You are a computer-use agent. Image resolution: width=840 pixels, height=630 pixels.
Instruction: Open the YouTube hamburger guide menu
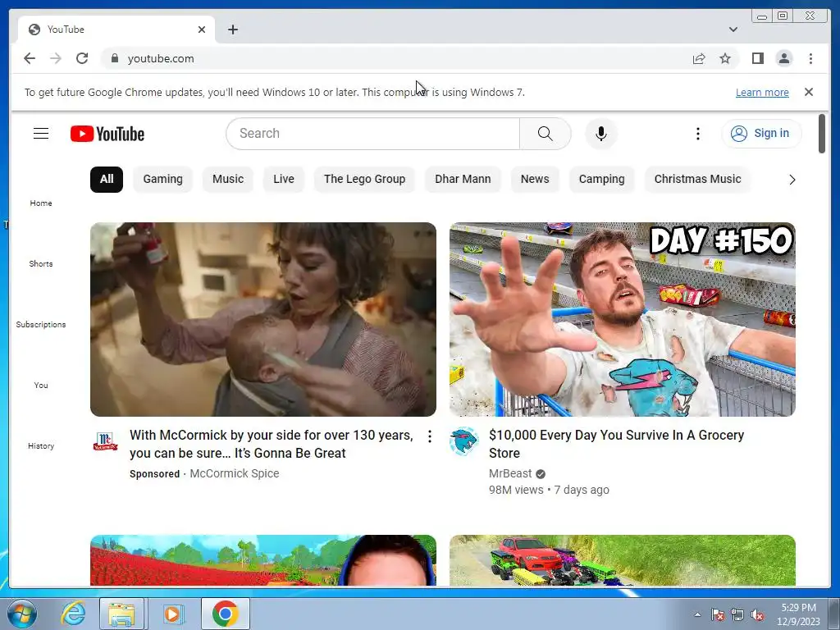pos(41,134)
